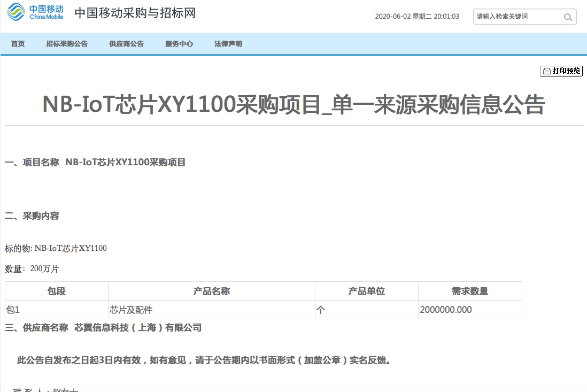587x392 pixels.
Task: Click the 中国移动采购与招标网 site title
Action: pyautogui.click(x=135, y=13)
